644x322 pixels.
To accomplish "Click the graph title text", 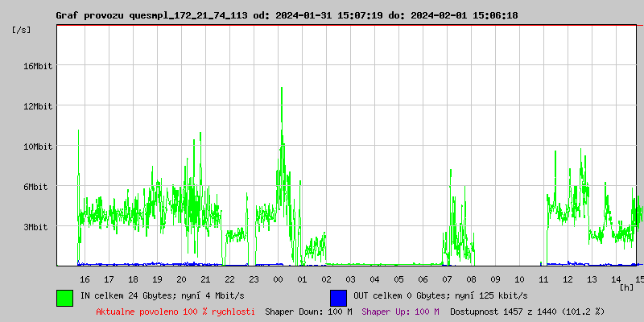I will coord(287,15).
